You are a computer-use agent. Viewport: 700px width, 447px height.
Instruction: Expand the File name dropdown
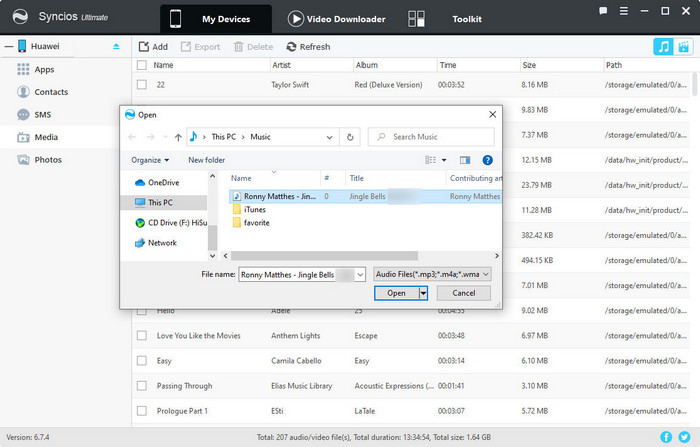coord(360,275)
